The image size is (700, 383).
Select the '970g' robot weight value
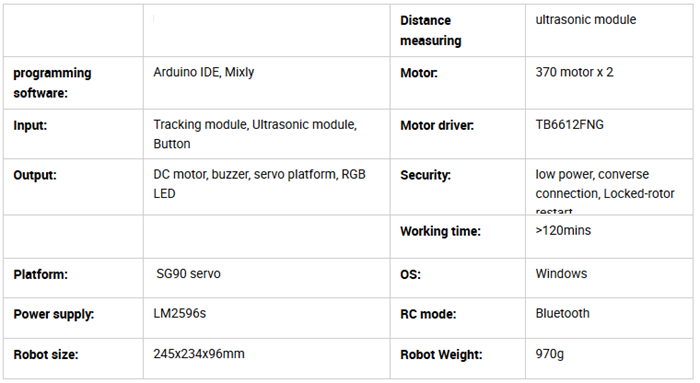click(550, 354)
